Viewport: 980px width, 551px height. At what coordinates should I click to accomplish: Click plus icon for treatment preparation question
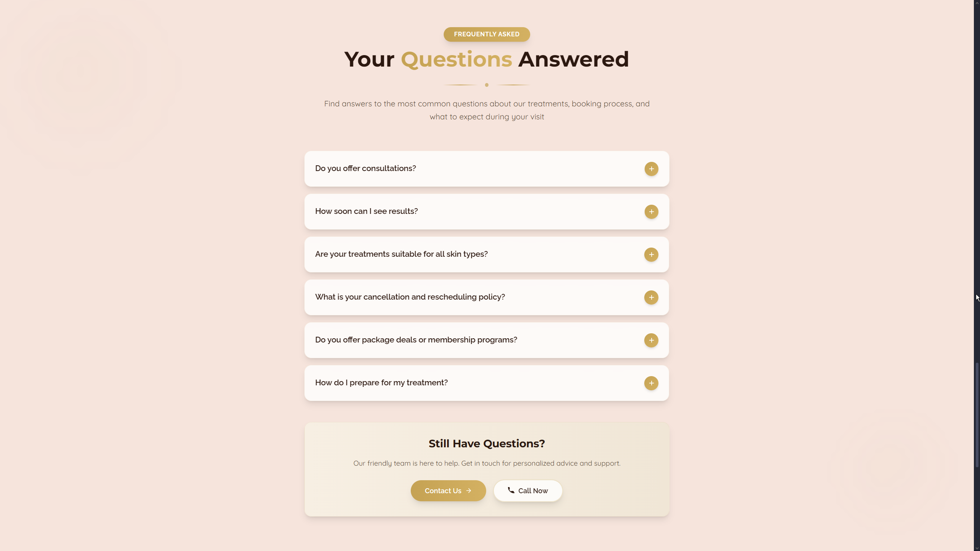click(651, 383)
